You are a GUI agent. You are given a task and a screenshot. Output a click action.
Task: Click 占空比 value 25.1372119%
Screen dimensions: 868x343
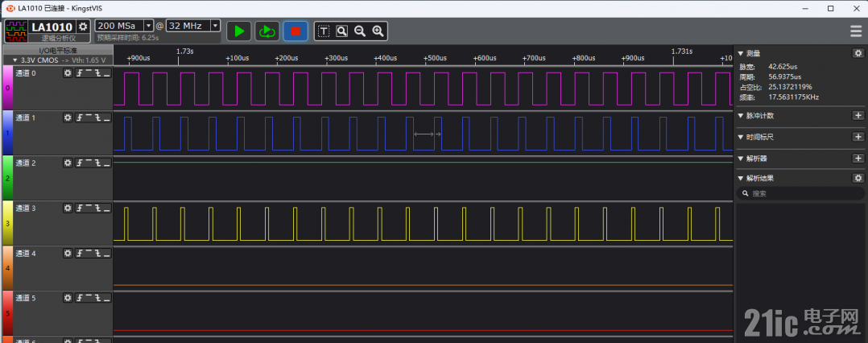click(790, 87)
